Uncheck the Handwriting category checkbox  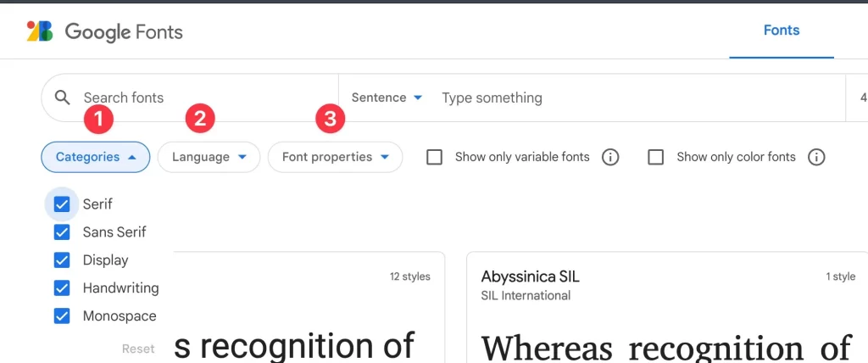62,288
